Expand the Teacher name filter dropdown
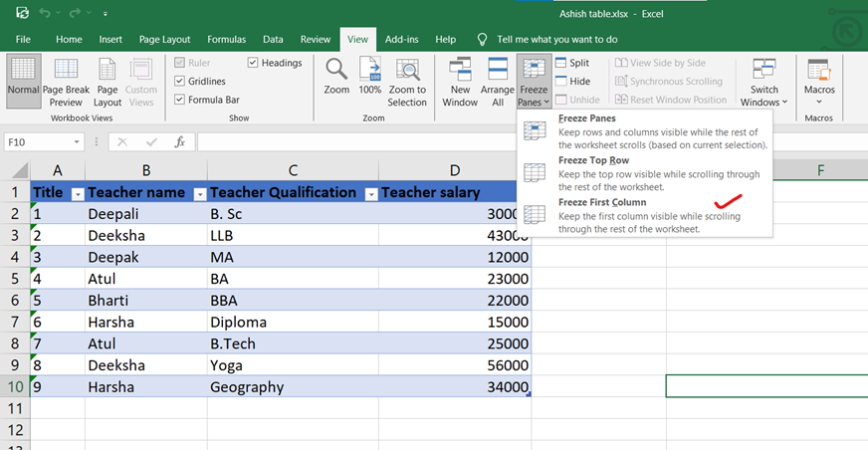This screenshot has height=450, width=868. 199,194
